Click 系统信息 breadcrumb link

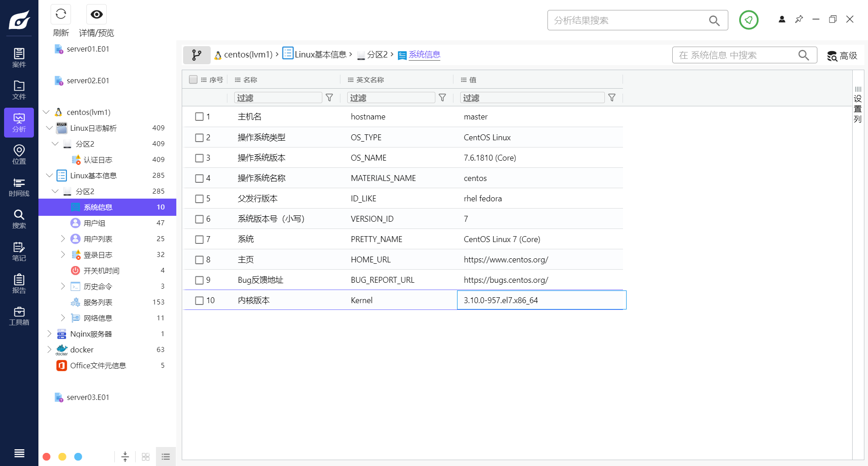[424, 55]
